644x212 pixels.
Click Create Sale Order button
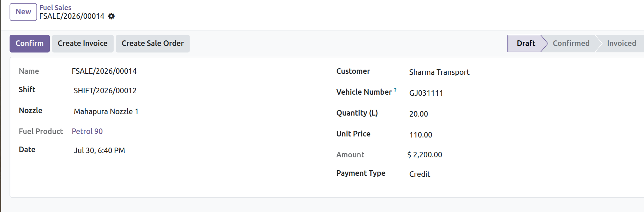153,44
